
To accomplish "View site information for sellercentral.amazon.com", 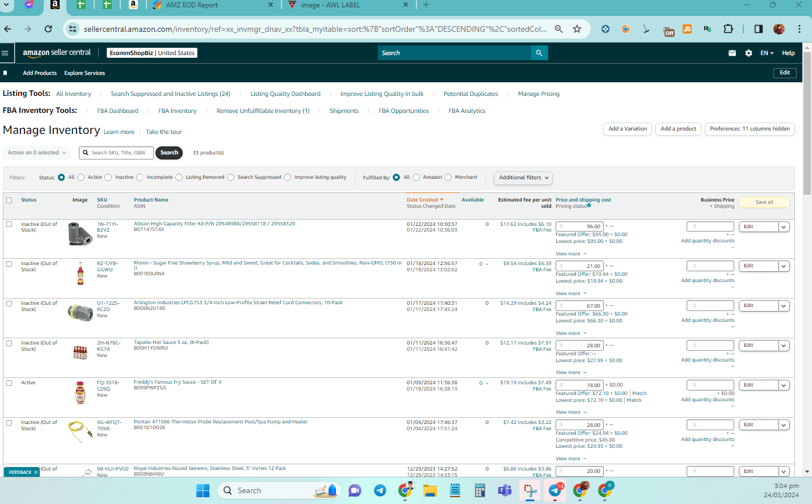I will [72, 29].
